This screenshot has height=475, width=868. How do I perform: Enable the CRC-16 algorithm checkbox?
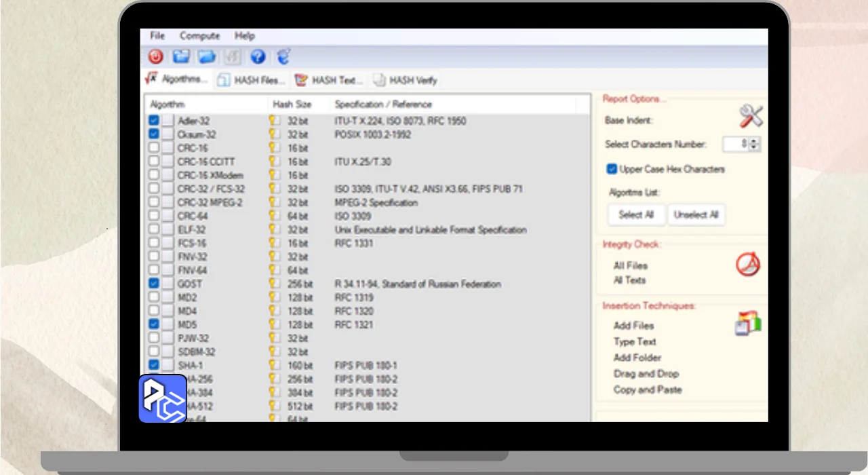pos(154,148)
